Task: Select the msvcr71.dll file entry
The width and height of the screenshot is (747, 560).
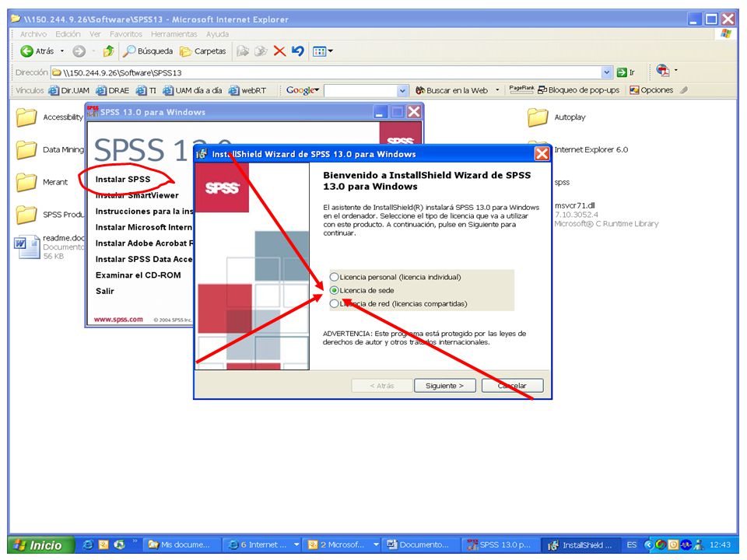Action: [x=606, y=215]
